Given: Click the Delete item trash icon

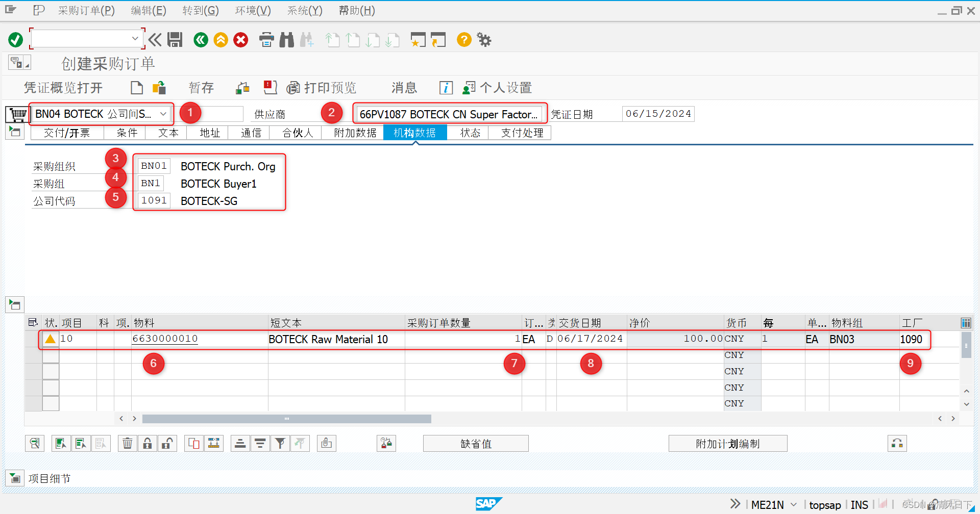Looking at the screenshot, I should tap(128, 444).
